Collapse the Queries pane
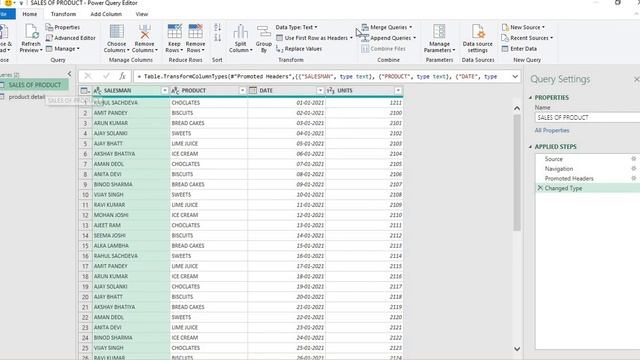The image size is (640, 360). [x=69, y=74]
